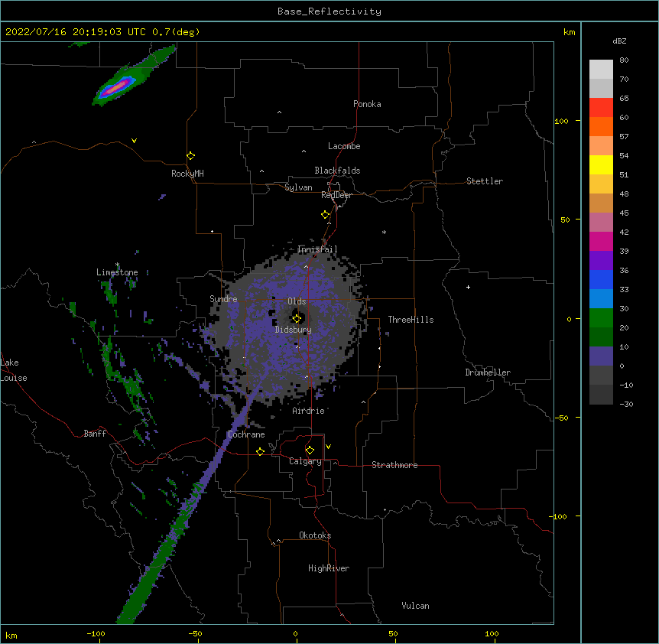
Task: Click the Cochrane town label
Action: click(x=246, y=434)
